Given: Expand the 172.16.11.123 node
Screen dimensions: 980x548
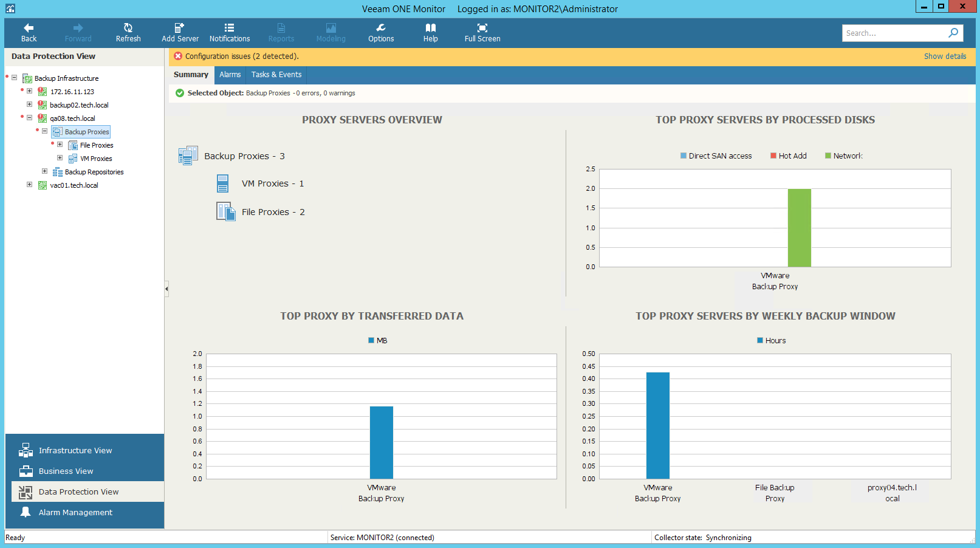Looking at the screenshot, I should click(29, 91).
